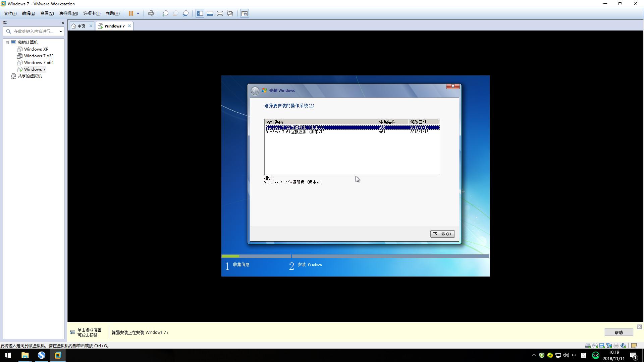Click the floppy drive icon in status bar
The width and height of the screenshot is (644, 362).
tap(602, 346)
